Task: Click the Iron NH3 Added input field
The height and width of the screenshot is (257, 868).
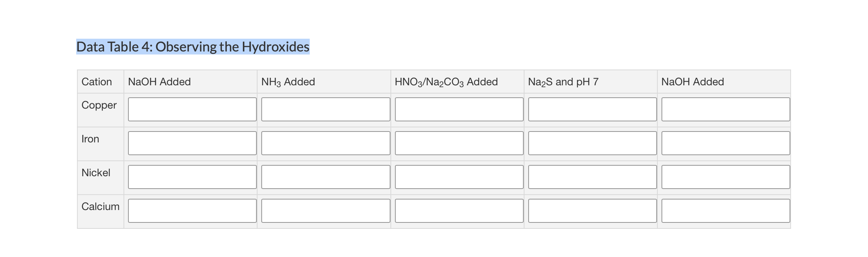Action: coord(325,143)
